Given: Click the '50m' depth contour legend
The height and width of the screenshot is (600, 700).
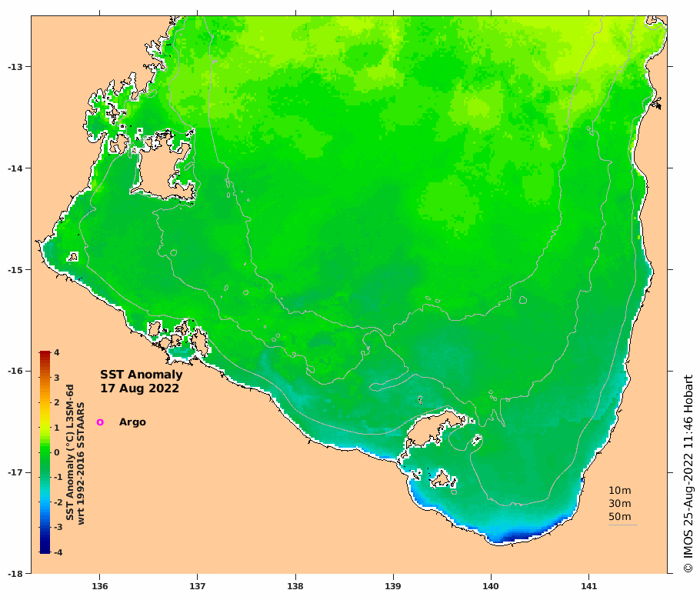Looking at the screenshot, I should coord(620,516).
